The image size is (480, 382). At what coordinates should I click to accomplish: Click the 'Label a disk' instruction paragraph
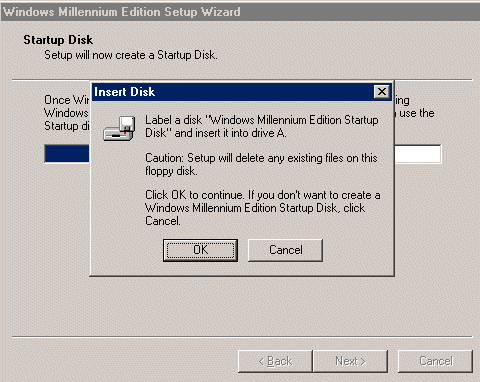pyautogui.click(x=262, y=126)
